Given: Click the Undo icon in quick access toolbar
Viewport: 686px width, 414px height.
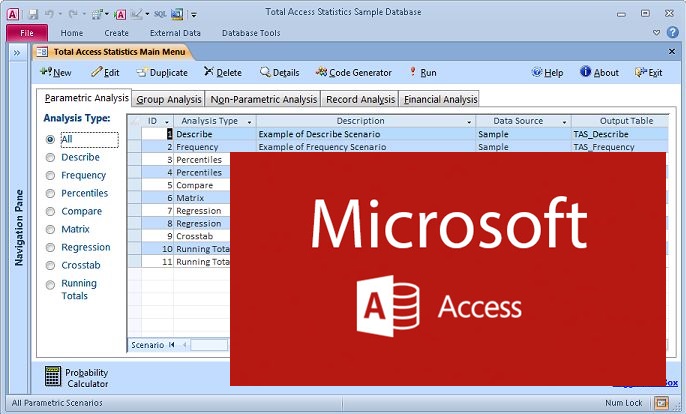Looking at the screenshot, I should 49,14.
